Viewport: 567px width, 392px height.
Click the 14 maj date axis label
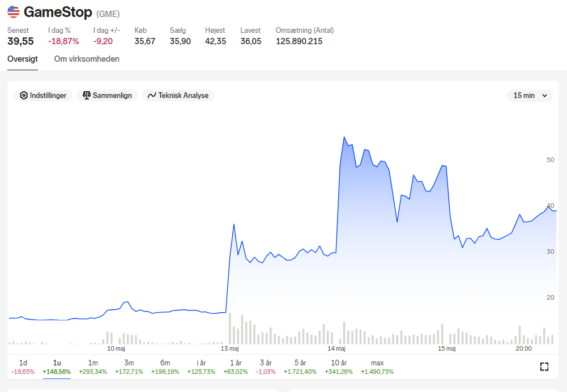(x=336, y=348)
